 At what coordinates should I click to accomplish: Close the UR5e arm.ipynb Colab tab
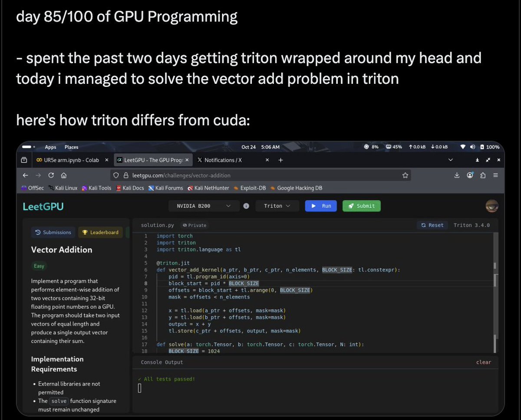pyautogui.click(x=107, y=160)
